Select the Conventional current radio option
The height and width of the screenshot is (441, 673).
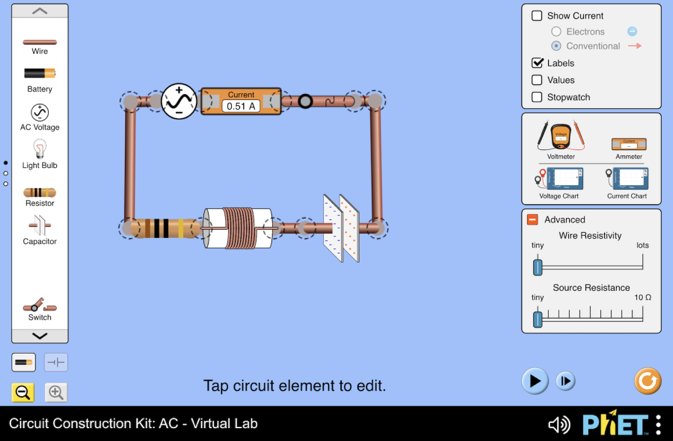[556, 46]
